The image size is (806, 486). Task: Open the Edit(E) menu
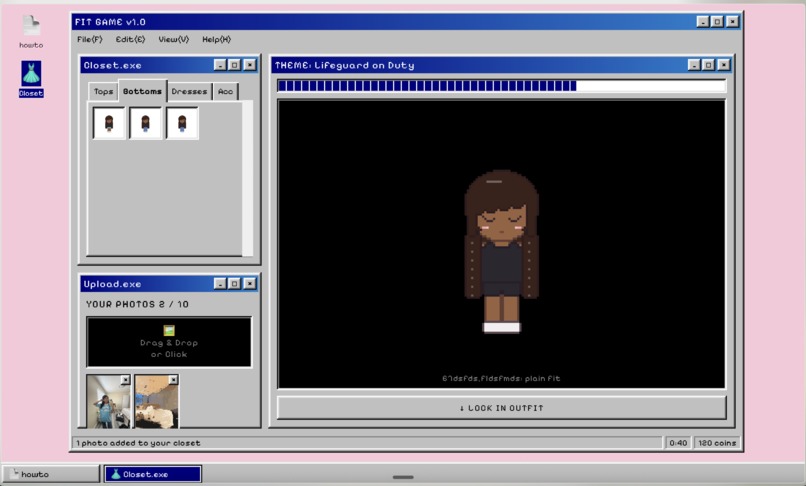(x=130, y=39)
